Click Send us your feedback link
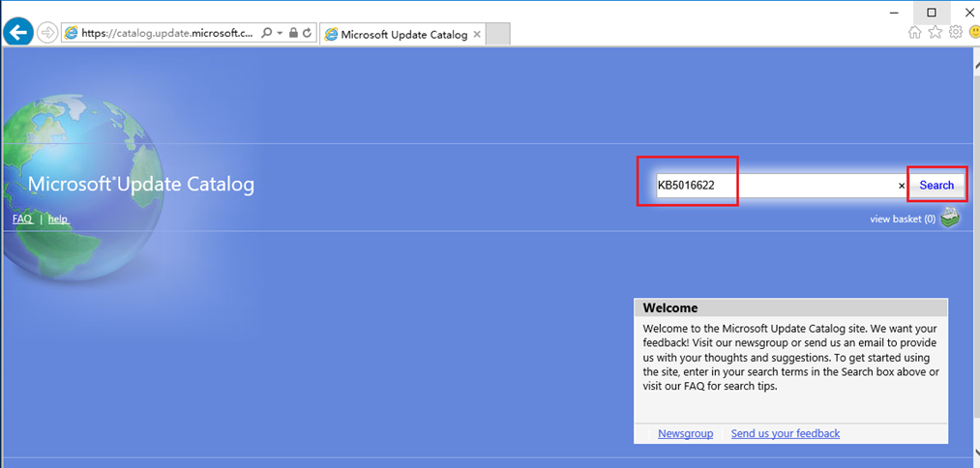 (x=786, y=433)
